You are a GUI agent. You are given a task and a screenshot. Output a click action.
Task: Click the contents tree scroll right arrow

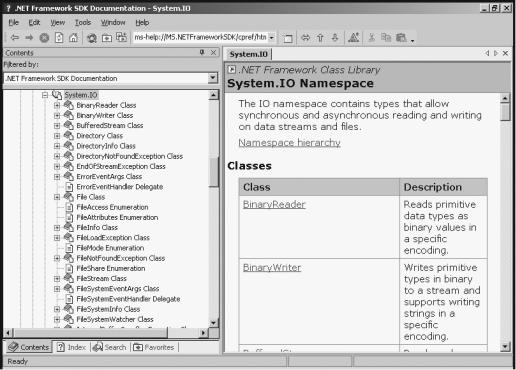click(204, 332)
